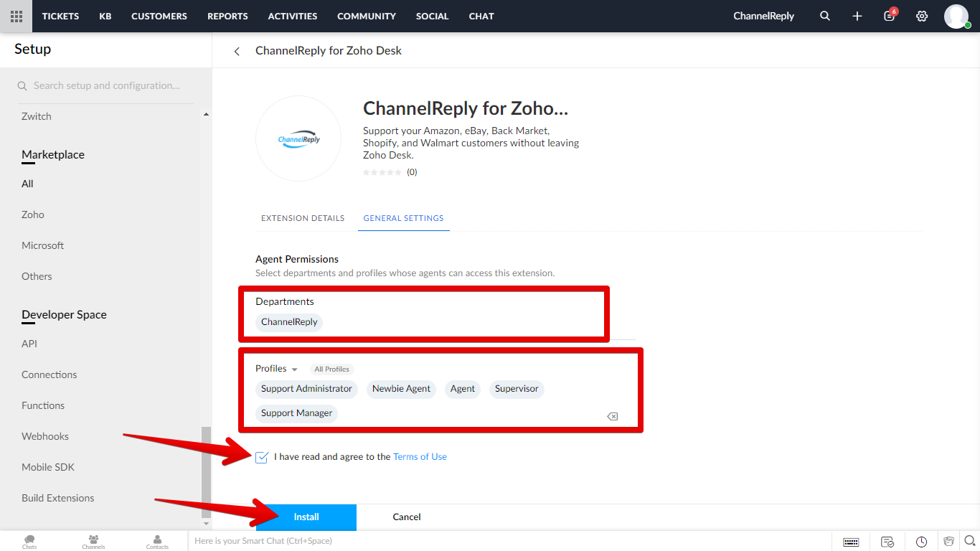This screenshot has height=551, width=980.
Task: Open the REPORTS menu
Action: [x=227, y=16]
